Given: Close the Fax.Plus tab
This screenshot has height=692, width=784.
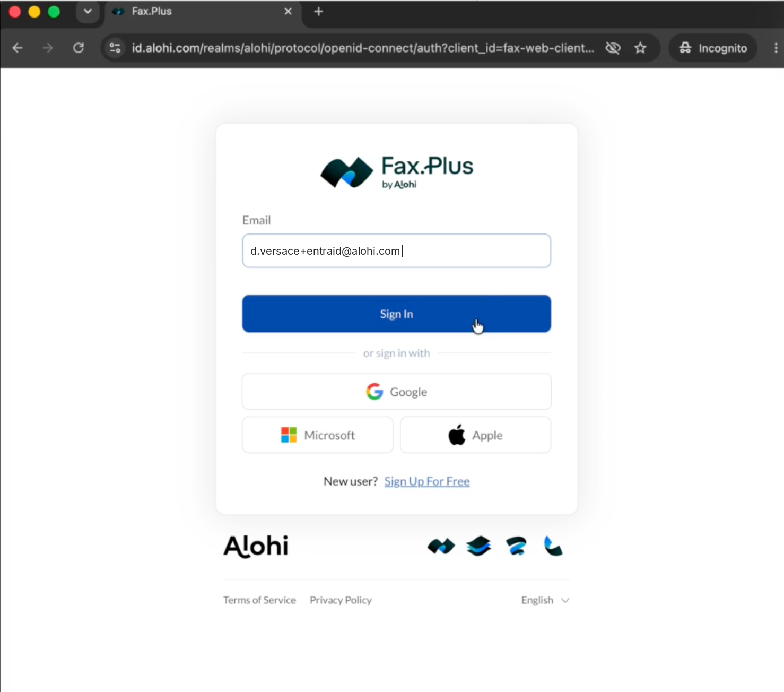Looking at the screenshot, I should [288, 11].
